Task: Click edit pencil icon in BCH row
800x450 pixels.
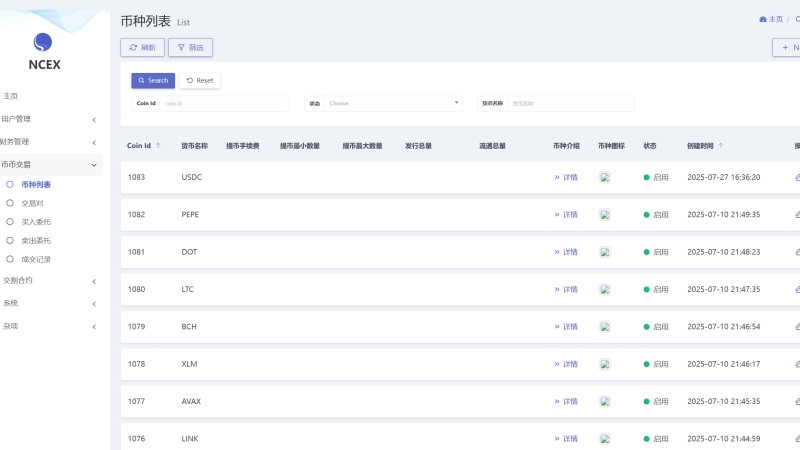Action: tap(797, 326)
